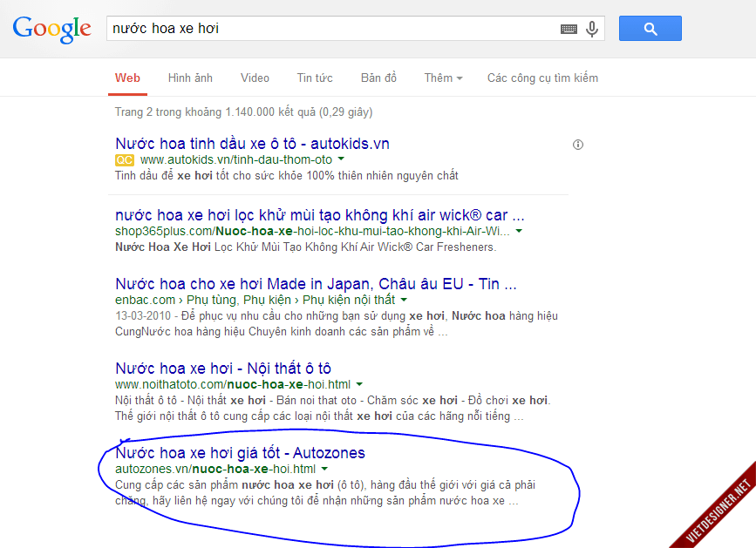
Task: Switch to the Video tab
Action: pyautogui.click(x=255, y=78)
